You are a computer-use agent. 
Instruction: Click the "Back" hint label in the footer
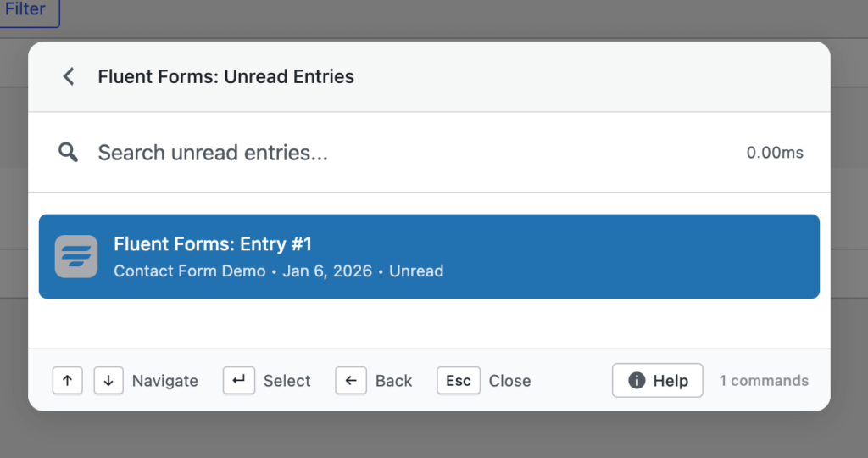[394, 381]
